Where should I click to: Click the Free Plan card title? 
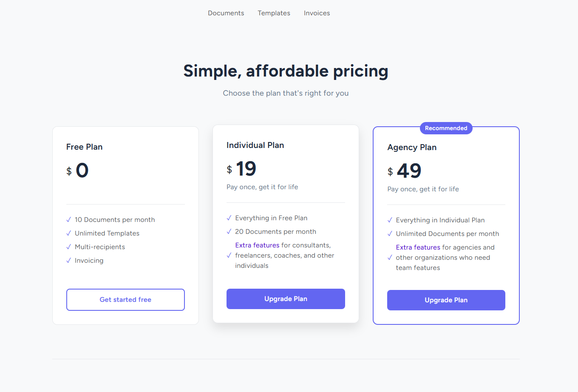(85, 147)
